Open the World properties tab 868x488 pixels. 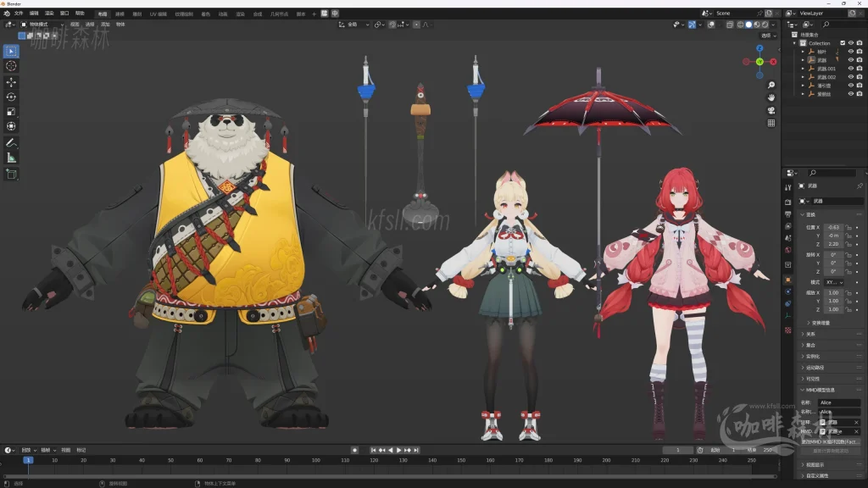(x=788, y=251)
